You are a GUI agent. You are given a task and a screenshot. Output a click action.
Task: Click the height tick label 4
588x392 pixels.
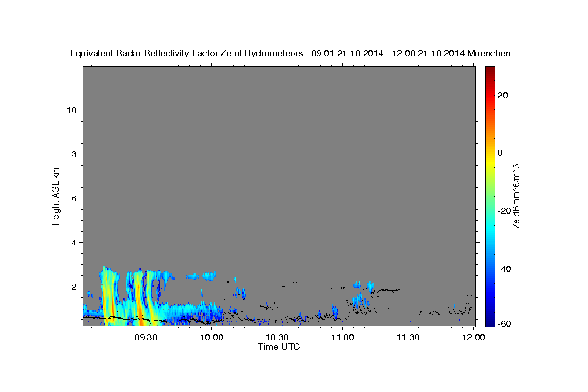coord(73,242)
